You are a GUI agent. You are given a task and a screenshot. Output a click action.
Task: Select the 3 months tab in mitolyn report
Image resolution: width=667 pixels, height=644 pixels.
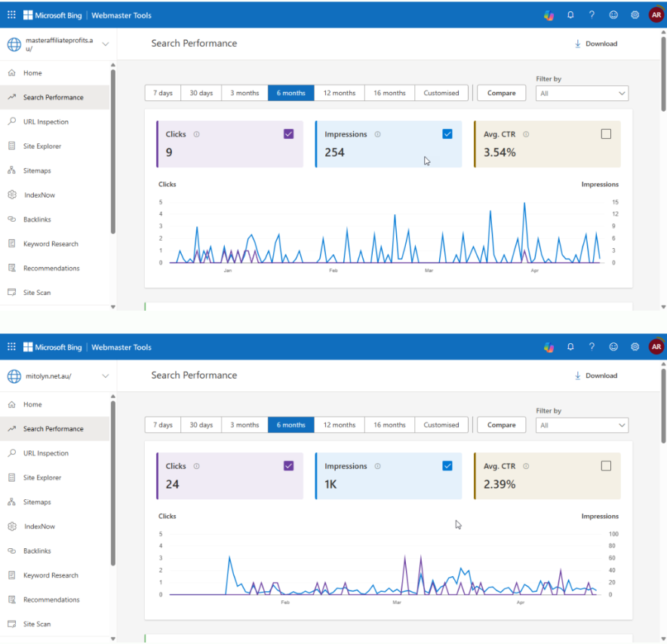coord(244,425)
